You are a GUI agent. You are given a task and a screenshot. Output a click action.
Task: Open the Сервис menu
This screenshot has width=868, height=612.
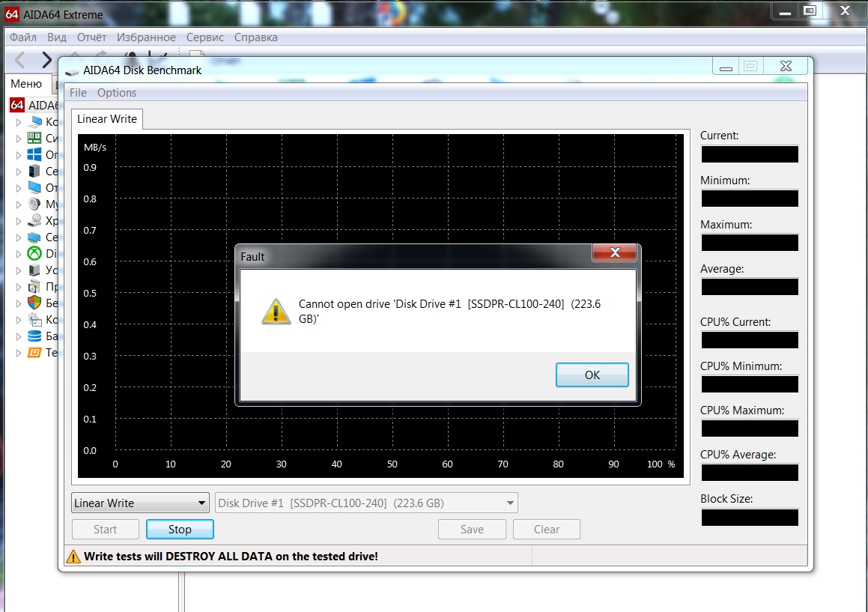point(204,37)
